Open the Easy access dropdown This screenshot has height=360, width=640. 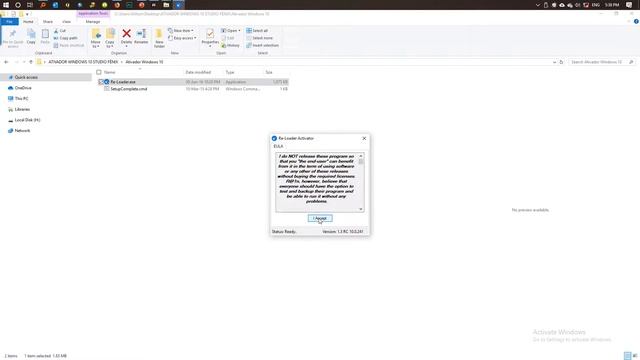(182, 38)
